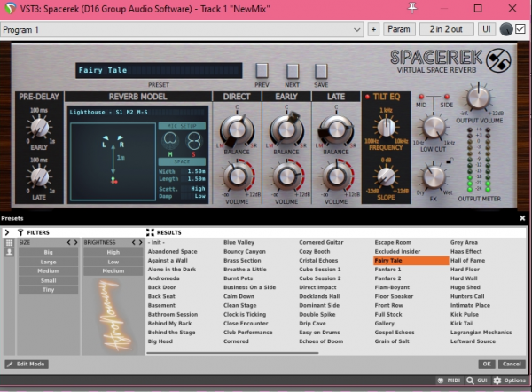Click the NEXT preset button
The image size is (532, 392).
(x=292, y=71)
